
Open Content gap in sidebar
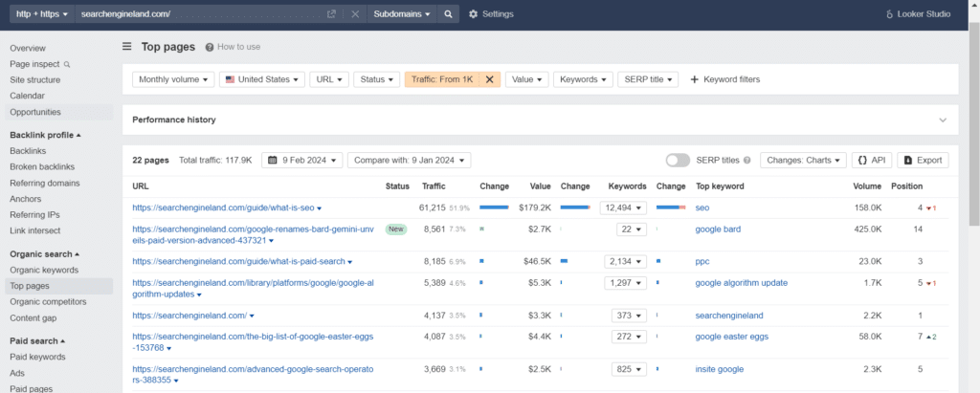click(33, 318)
